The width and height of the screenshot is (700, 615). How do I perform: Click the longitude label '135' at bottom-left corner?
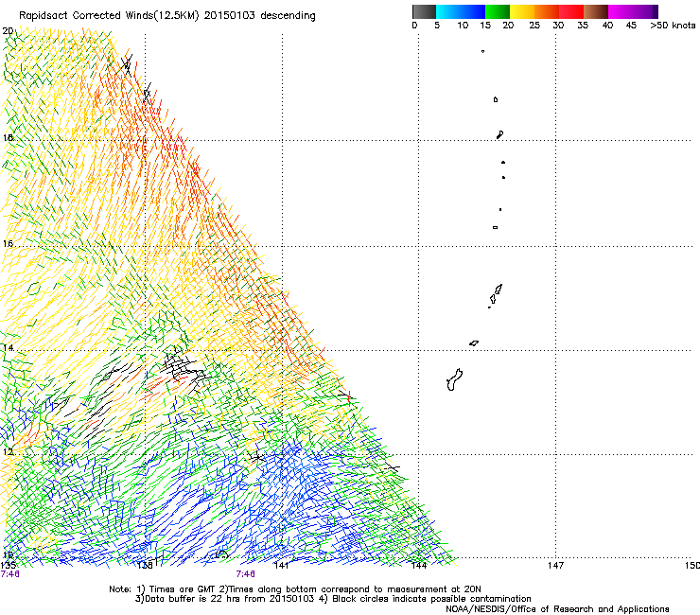[8, 566]
